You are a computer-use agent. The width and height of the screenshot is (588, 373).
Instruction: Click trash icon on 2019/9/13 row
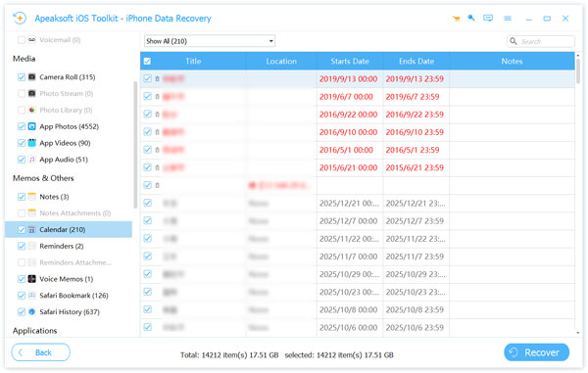[x=157, y=78]
